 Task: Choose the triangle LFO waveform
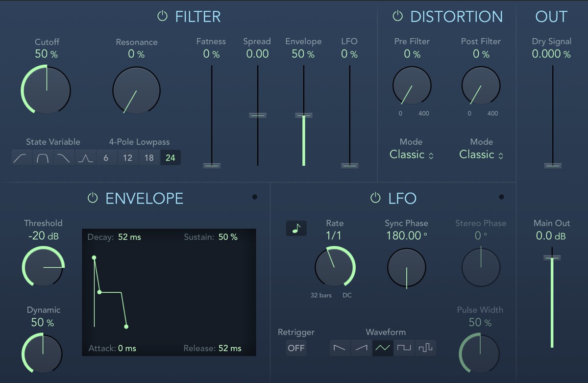tap(382, 348)
